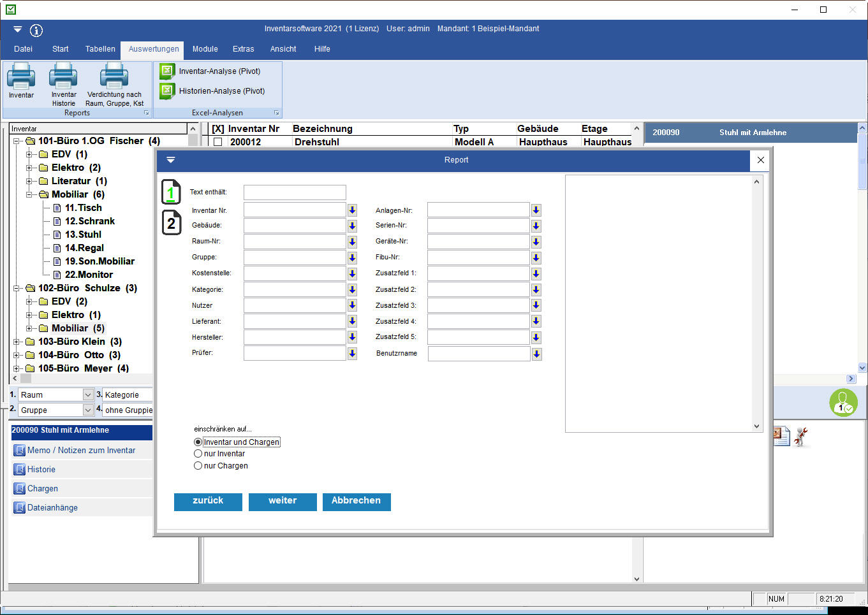
Task: Open Inventar-Analyse (Pivot) Excel icon
Action: pyautogui.click(x=167, y=71)
